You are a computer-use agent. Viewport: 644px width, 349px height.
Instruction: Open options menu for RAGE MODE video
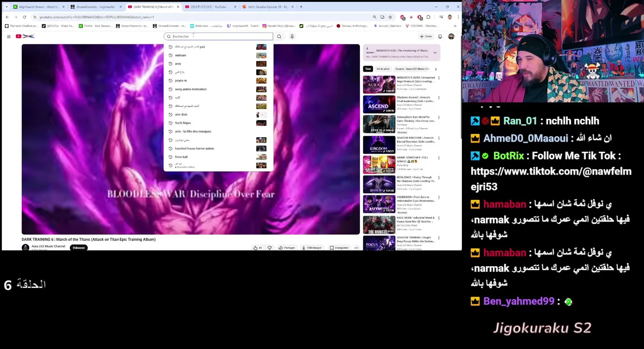coord(439,218)
